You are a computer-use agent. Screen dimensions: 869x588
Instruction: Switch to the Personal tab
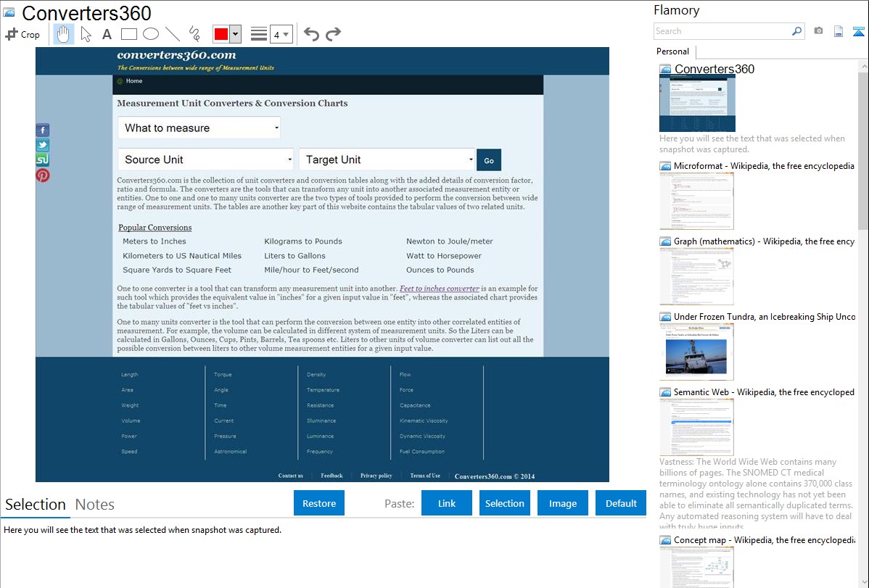tap(672, 51)
